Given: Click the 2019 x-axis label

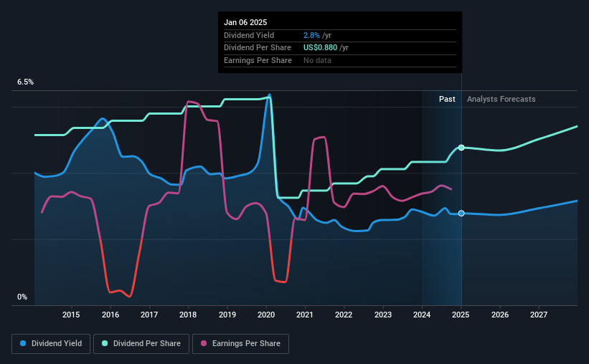Looking at the screenshot, I should click(x=227, y=315).
